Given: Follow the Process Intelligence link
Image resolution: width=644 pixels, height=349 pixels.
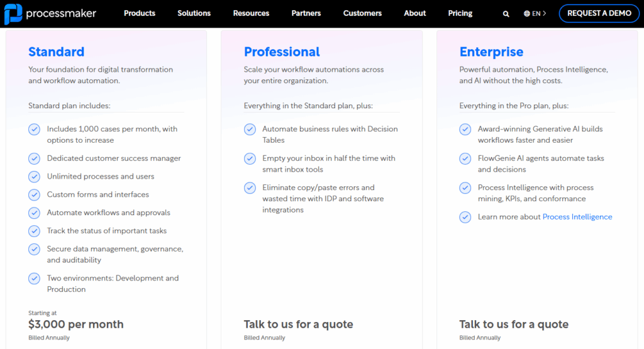Looking at the screenshot, I should 577,217.
